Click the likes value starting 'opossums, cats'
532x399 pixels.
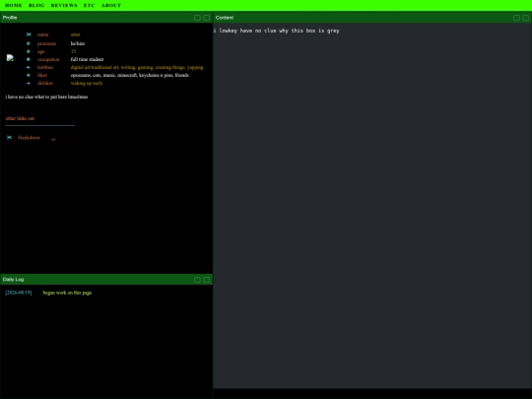130,75
